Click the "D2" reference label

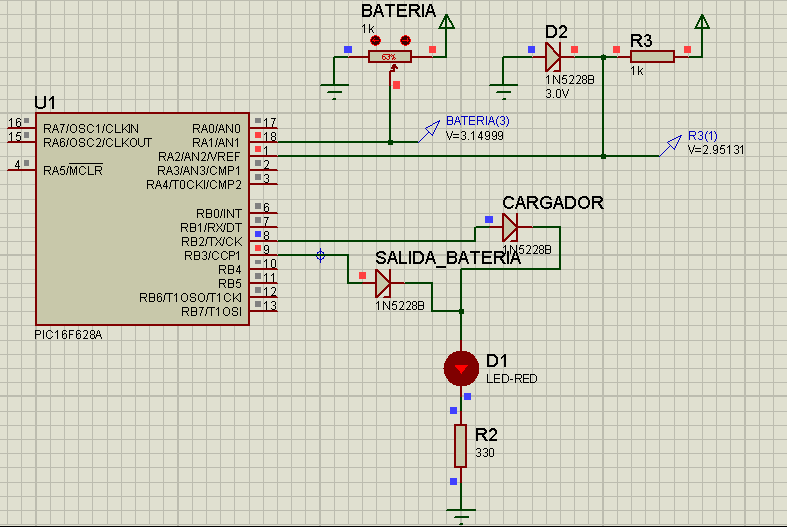(x=556, y=32)
